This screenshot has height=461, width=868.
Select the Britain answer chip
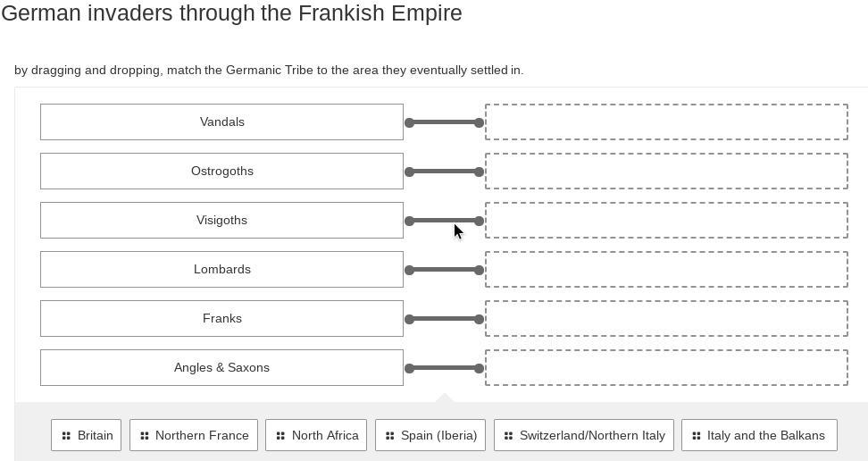click(x=86, y=435)
